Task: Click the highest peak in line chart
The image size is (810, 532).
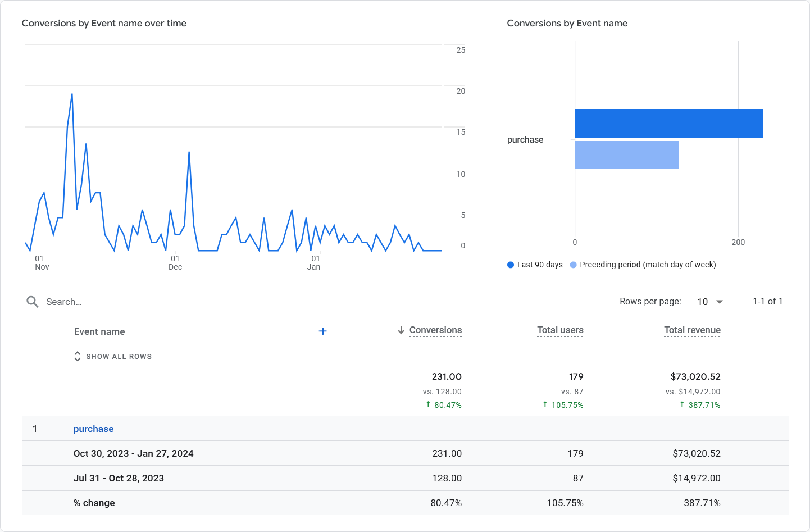Action: (72, 94)
